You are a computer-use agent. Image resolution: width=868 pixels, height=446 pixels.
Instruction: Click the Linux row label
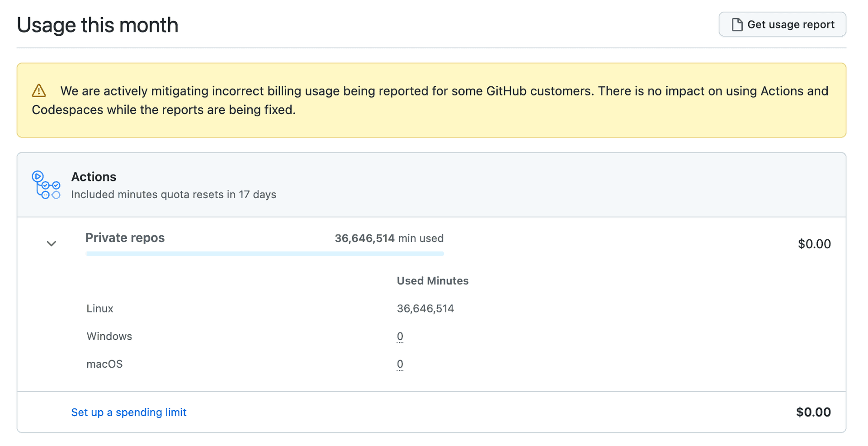pyautogui.click(x=100, y=308)
